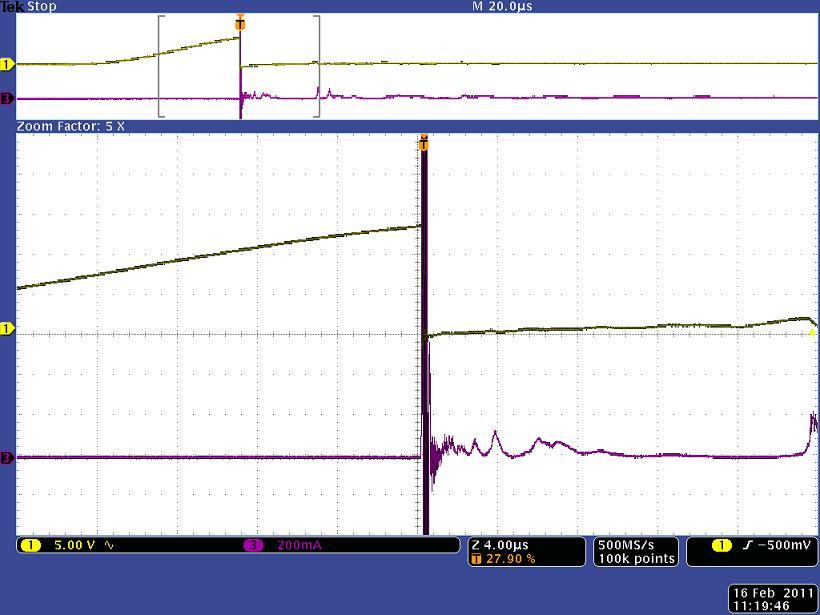Click the 11:19:46 time readout
Image resolution: width=820 pixels, height=615 pixels.
(x=761, y=606)
